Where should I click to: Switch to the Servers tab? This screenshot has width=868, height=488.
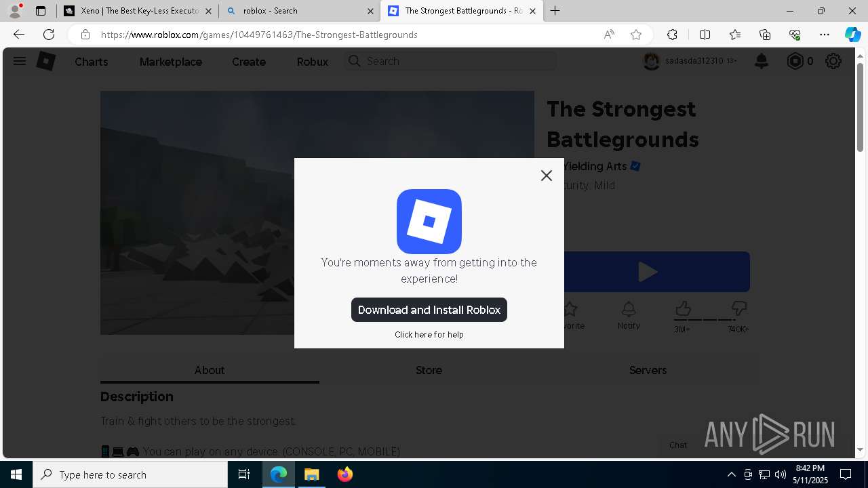[648, 370]
